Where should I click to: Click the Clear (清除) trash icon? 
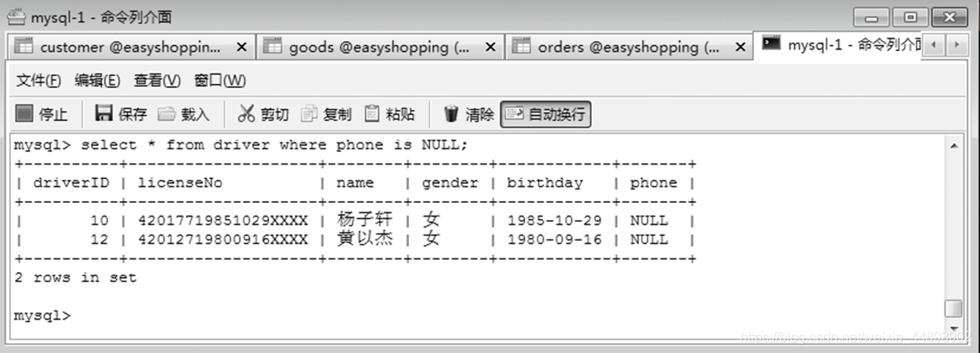pos(452,114)
